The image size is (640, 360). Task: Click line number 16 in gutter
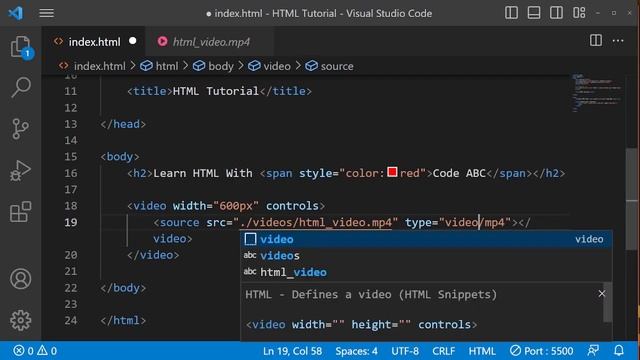71,173
